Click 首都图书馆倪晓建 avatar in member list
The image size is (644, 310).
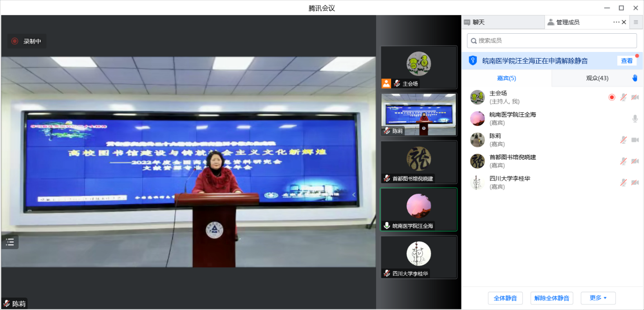[x=477, y=161]
